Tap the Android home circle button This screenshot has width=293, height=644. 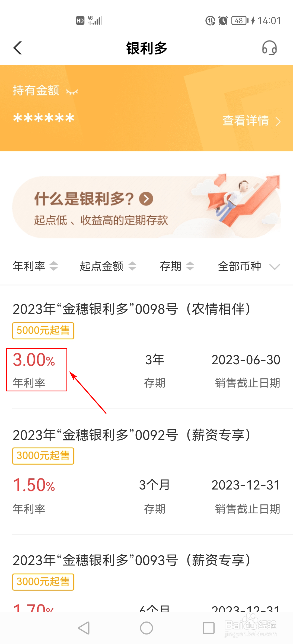(x=146, y=628)
